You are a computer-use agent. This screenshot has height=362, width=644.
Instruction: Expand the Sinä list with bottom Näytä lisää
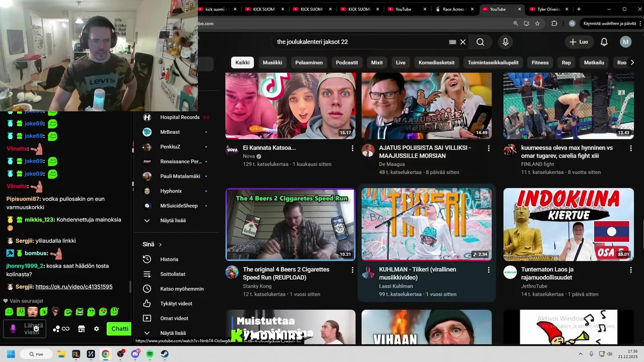(x=173, y=333)
